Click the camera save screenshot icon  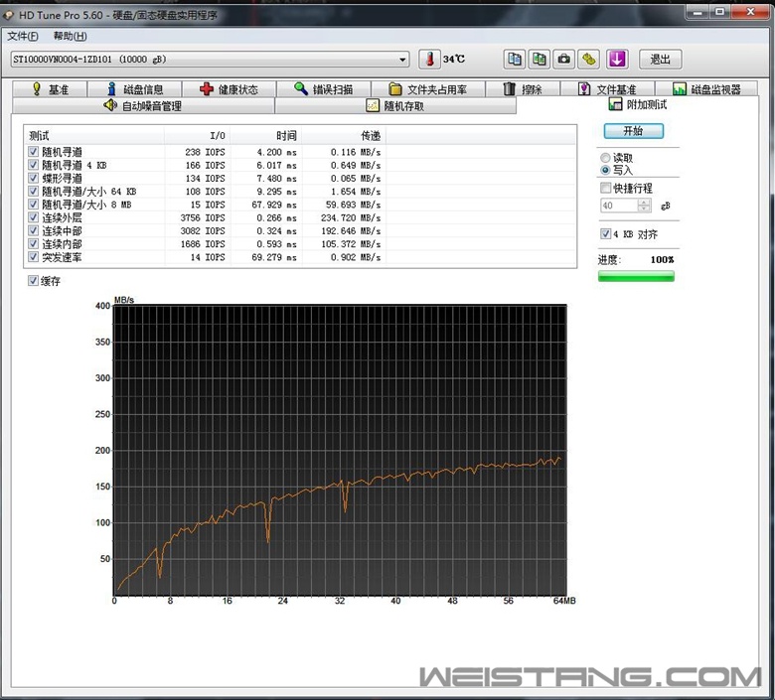[564, 60]
